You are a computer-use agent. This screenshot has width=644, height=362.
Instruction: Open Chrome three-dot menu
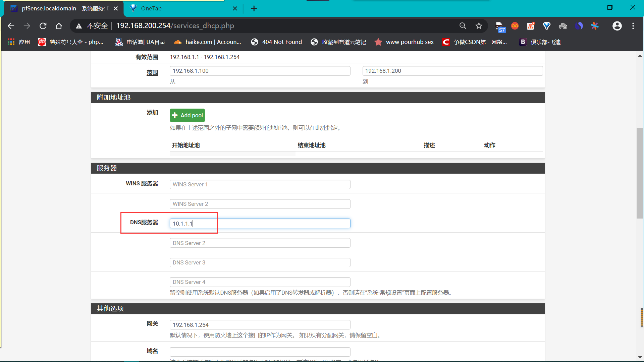point(633,26)
